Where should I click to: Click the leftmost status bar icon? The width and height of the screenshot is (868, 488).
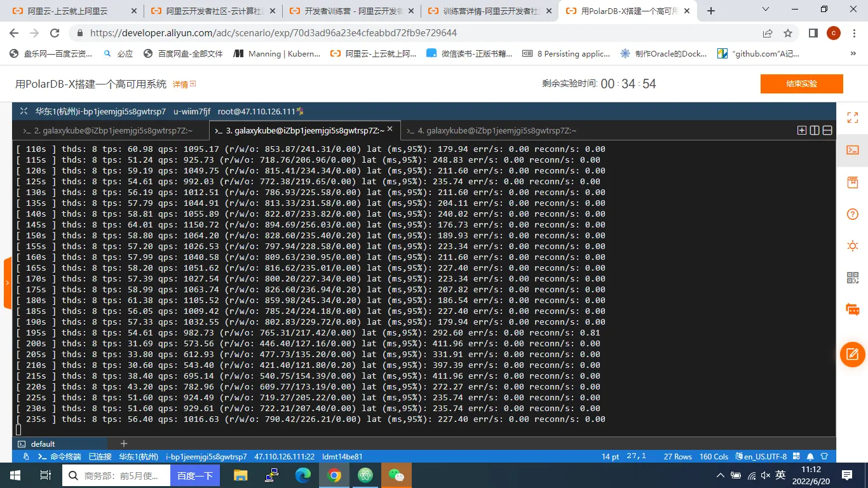pyautogui.click(x=26, y=456)
